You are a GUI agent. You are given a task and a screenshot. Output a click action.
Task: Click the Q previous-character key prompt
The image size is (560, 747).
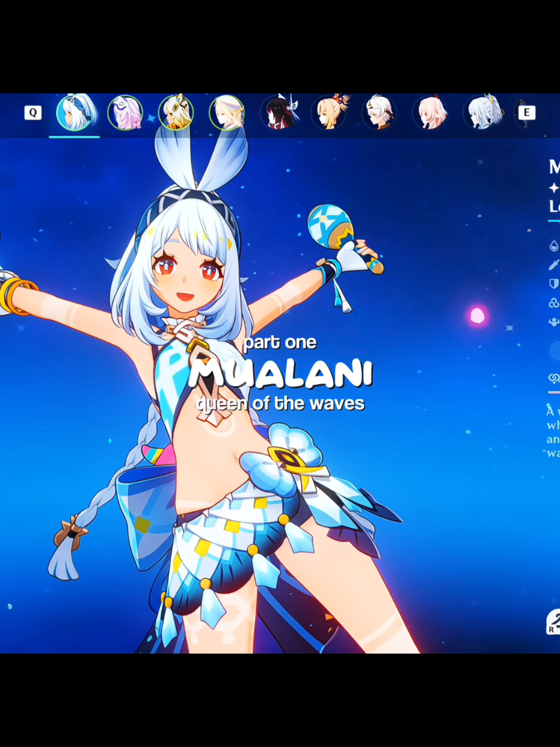pyautogui.click(x=33, y=113)
